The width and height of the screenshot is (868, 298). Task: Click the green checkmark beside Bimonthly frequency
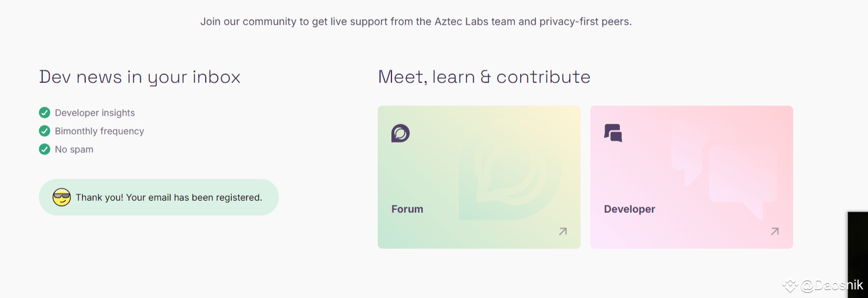coord(45,131)
